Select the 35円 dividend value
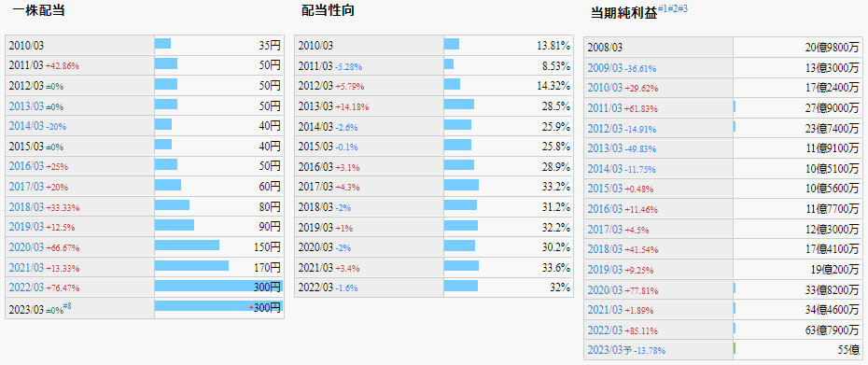The height and width of the screenshot is (365, 868). point(271,45)
